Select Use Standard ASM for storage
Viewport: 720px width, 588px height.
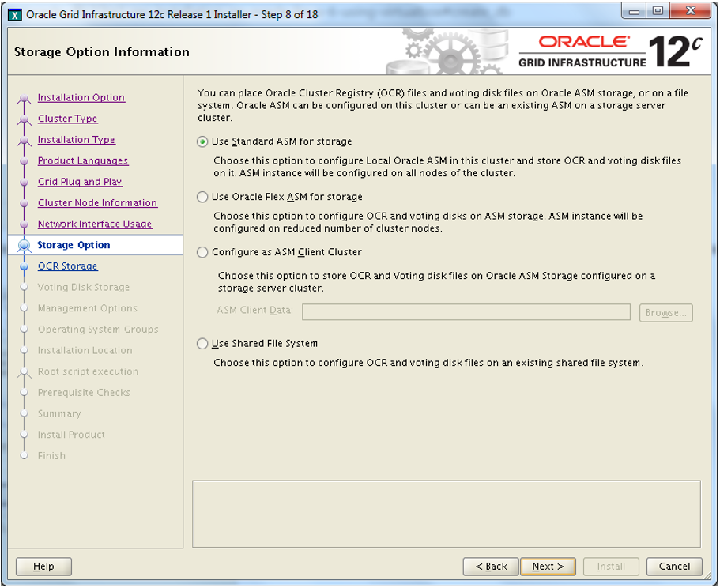coord(202,141)
